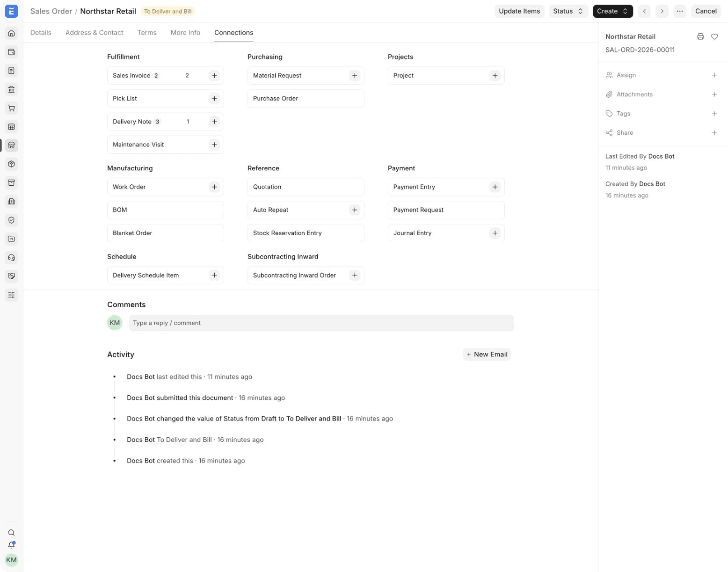Viewport: 728px width, 572px height.
Task: Switch to the Details tab
Action: tap(41, 33)
